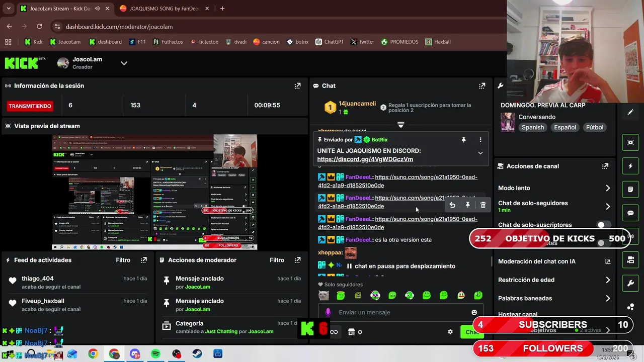Open OBS Studio from the taskbar
The width and height of the screenshot is (644, 362).
pos(176,354)
